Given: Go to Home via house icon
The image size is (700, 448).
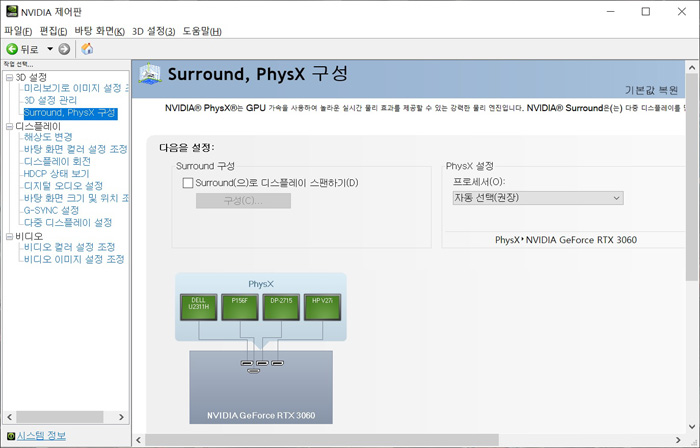Looking at the screenshot, I should [88, 49].
